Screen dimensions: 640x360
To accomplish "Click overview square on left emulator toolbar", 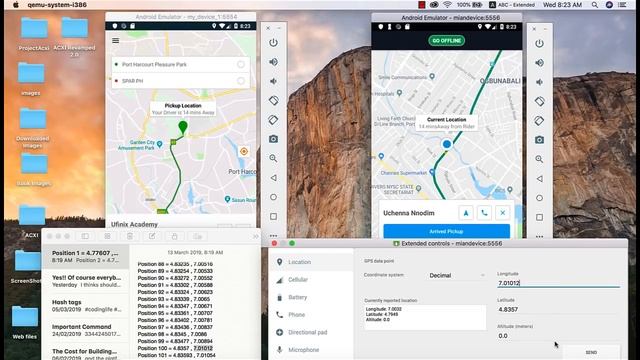I will (273, 217).
